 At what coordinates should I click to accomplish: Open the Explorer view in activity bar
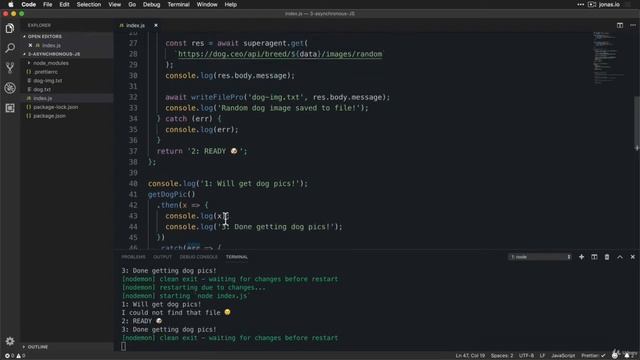(x=10, y=28)
